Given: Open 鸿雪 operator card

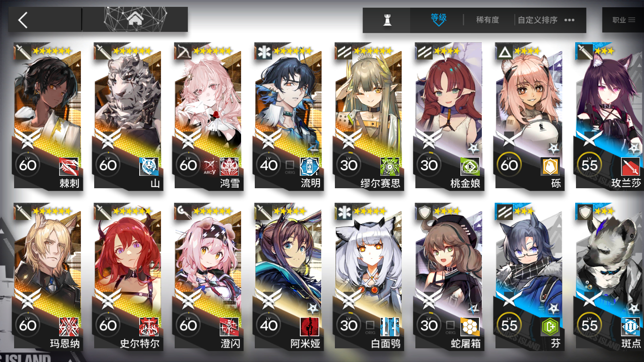Looking at the screenshot, I should tap(208, 116).
